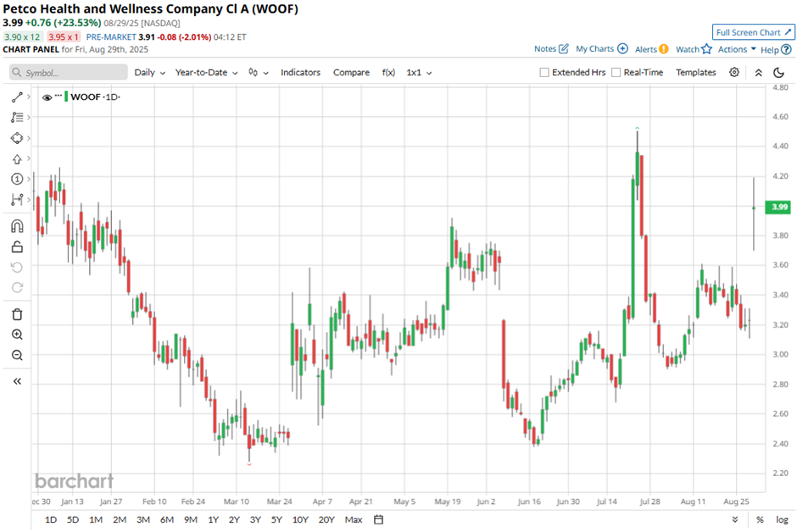Select the shapes drawing tool
This screenshot has height=532, width=797.
tap(17, 138)
